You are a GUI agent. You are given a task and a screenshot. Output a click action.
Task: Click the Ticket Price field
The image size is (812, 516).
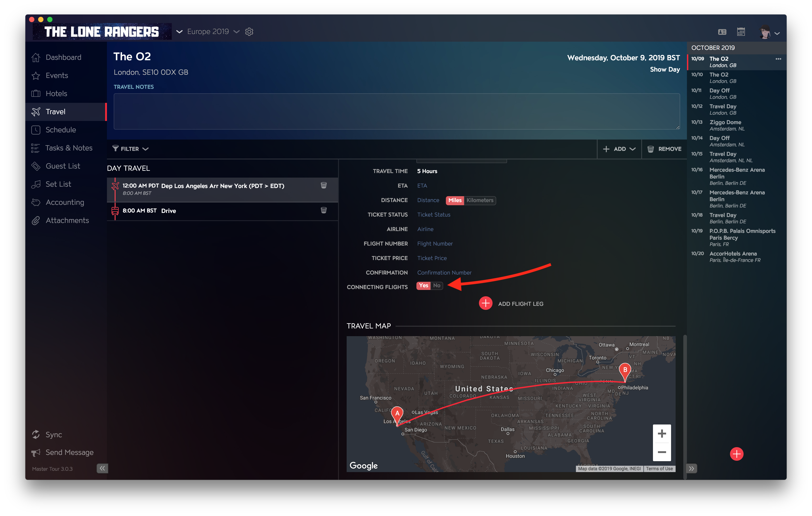coord(432,258)
